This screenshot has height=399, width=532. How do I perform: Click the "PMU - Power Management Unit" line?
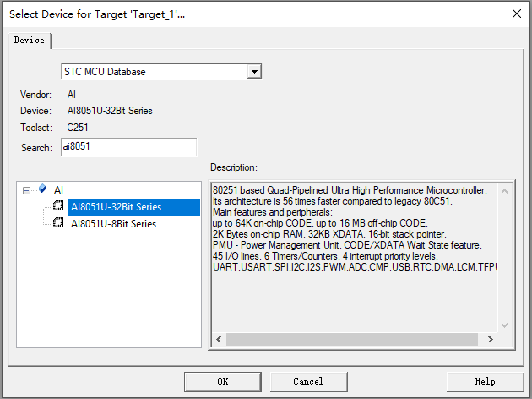point(347,245)
